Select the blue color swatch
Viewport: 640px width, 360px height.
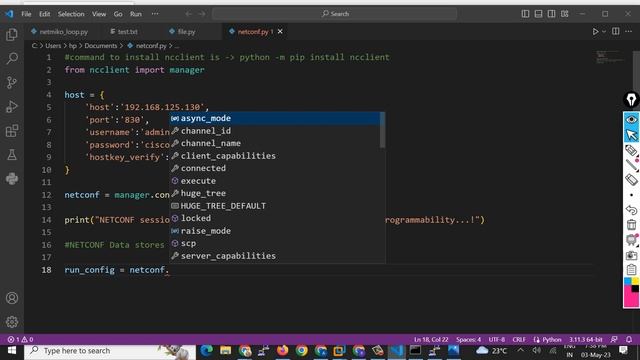tap(628, 281)
